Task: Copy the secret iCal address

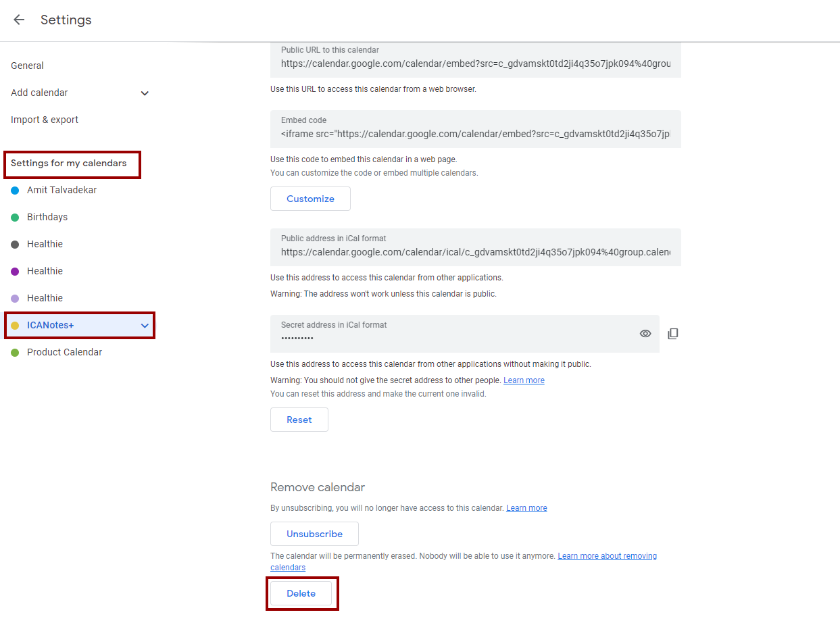Action: pos(672,334)
